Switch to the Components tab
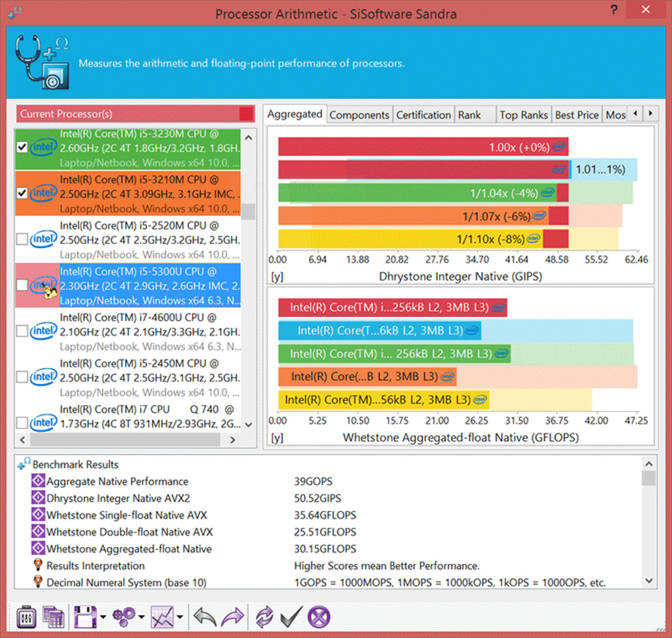672x638 pixels. tap(359, 115)
